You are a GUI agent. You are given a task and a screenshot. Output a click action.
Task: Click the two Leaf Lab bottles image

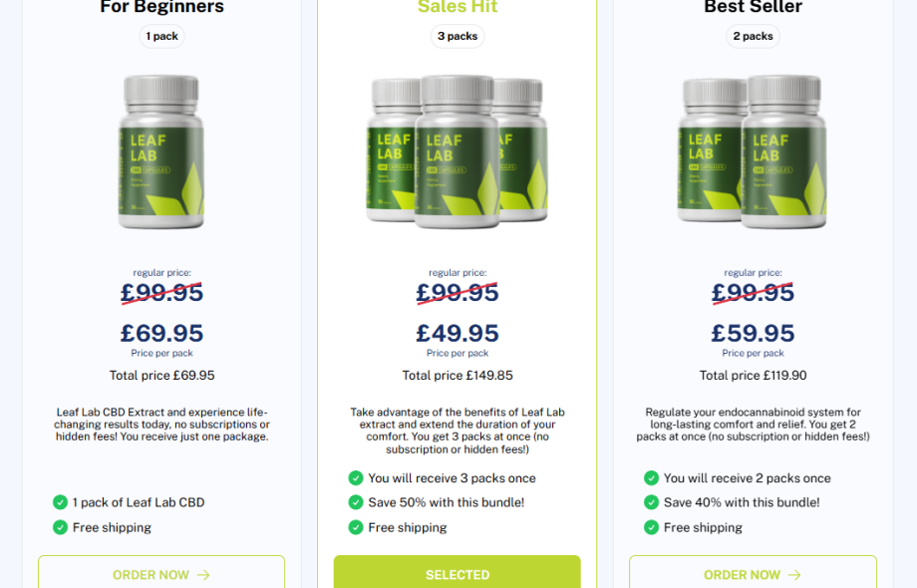pyautogui.click(x=753, y=151)
